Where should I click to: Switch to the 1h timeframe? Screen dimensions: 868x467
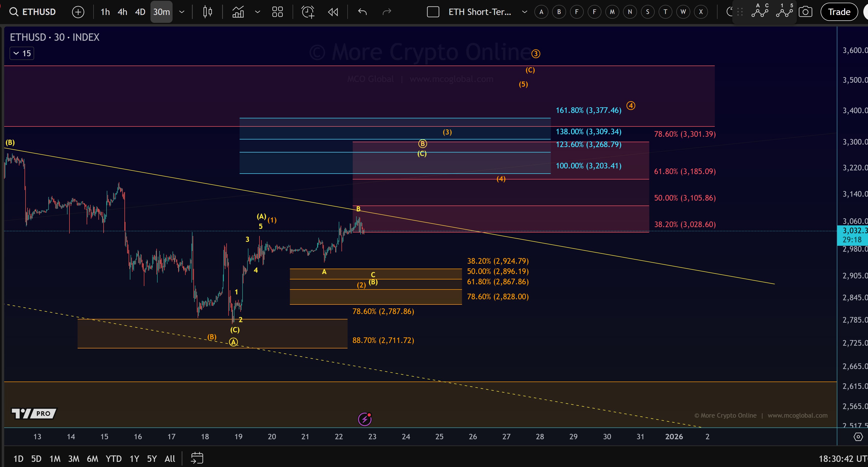[105, 12]
